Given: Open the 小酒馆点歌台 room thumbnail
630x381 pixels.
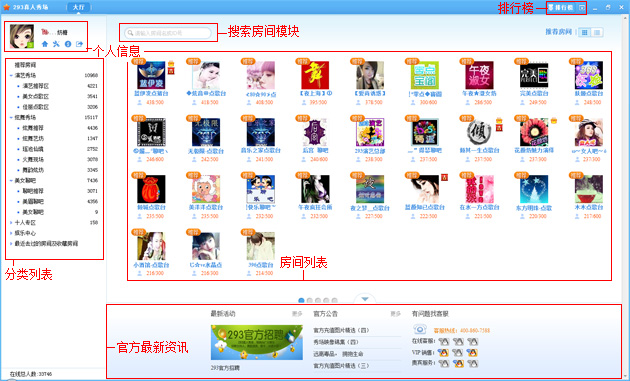Looking at the screenshot, I should [x=151, y=246].
